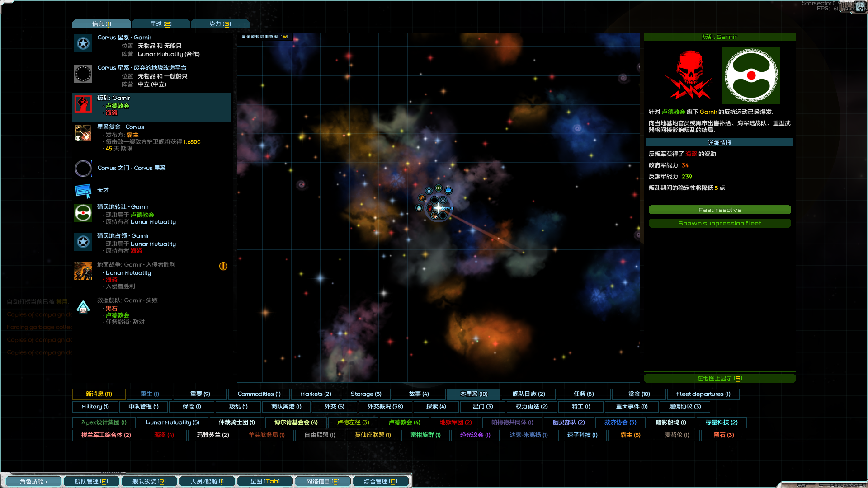The width and height of the screenshot is (868, 488).
Task: Click the Luddic Church flag emblem
Action: click(x=751, y=75)
